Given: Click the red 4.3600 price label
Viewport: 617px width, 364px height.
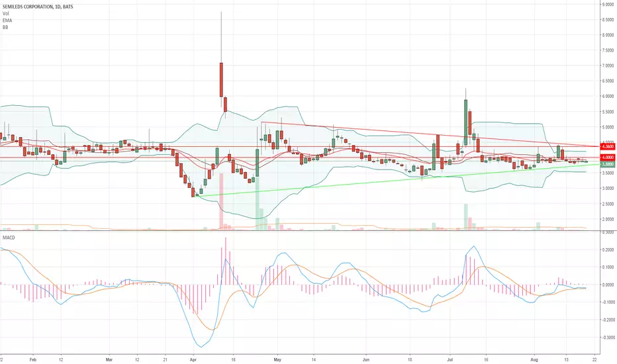Looking at the screenshot, I should click(608, 146).
